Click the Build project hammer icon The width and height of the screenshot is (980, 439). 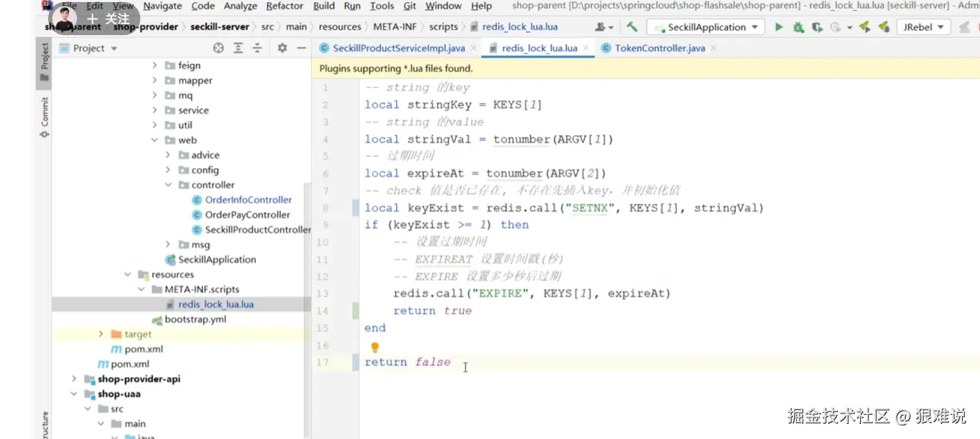[x=632, y=28]
